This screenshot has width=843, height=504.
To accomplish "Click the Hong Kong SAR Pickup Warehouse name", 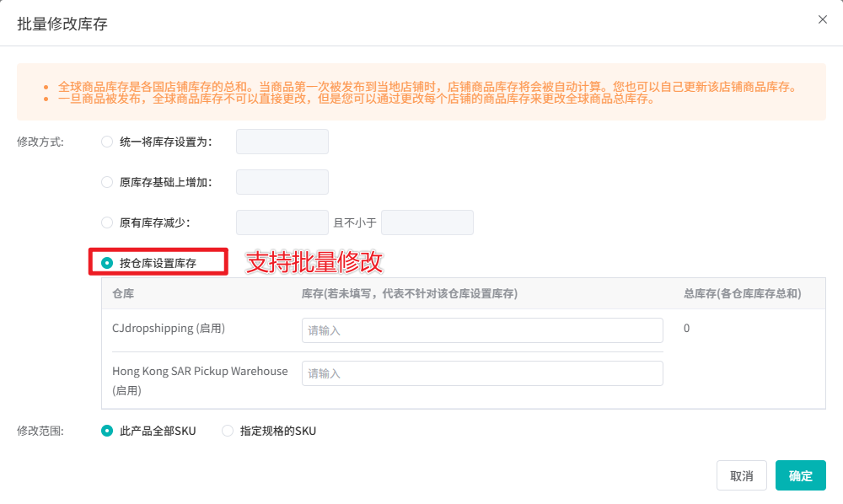I will pos(200,380).
